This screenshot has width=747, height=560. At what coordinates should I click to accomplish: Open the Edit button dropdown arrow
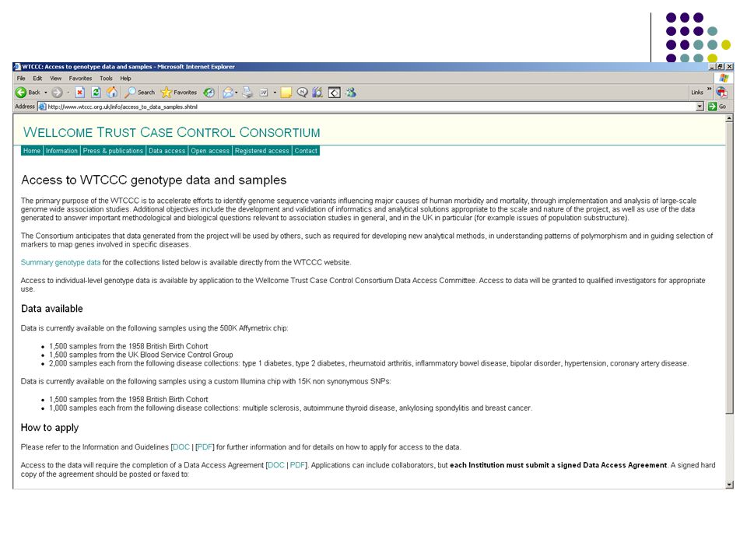coord(275,93)
